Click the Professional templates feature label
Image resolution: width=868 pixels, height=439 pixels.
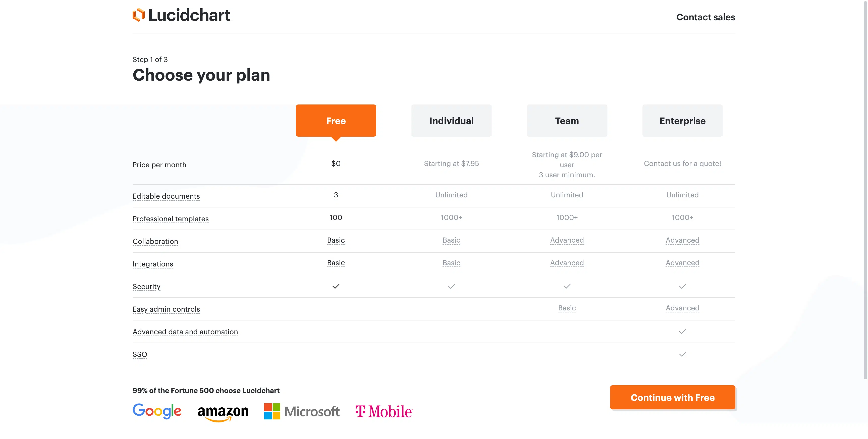[171, 219]
